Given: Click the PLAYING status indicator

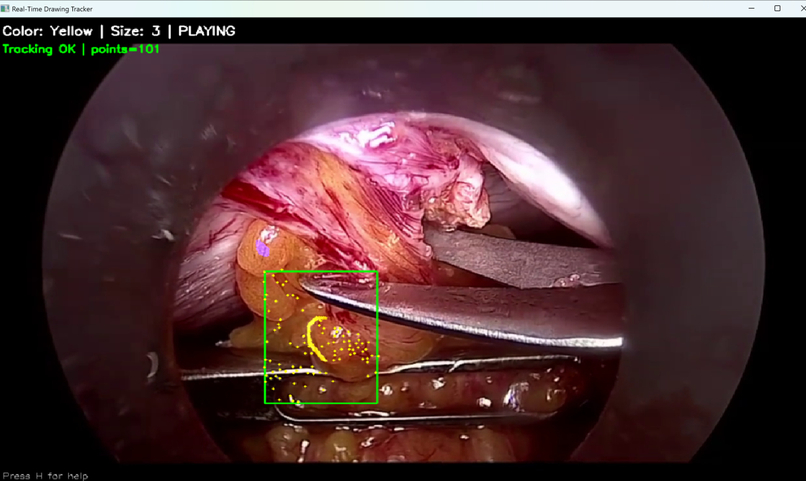Looking at the screenshot, I should (207, 31).
